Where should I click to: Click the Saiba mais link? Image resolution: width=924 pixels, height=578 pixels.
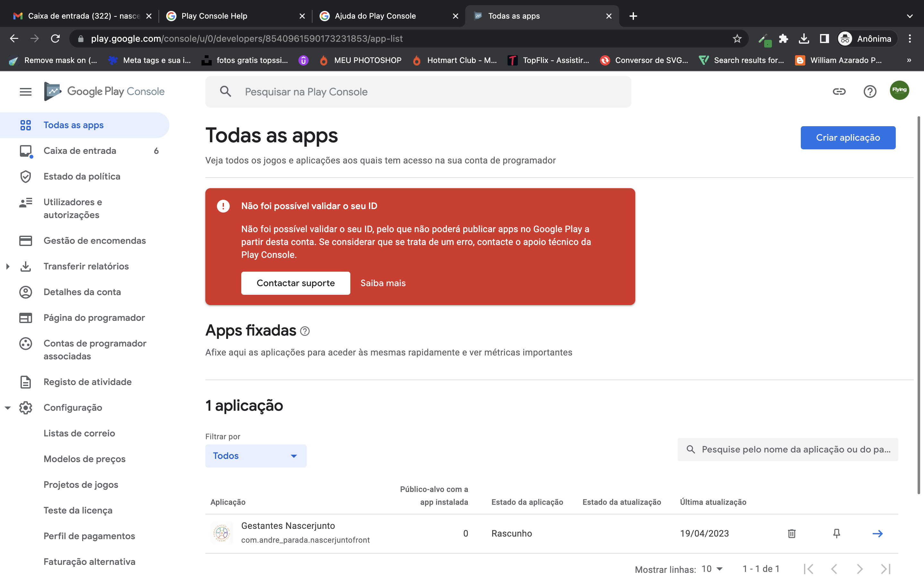[x=383, y=283]
